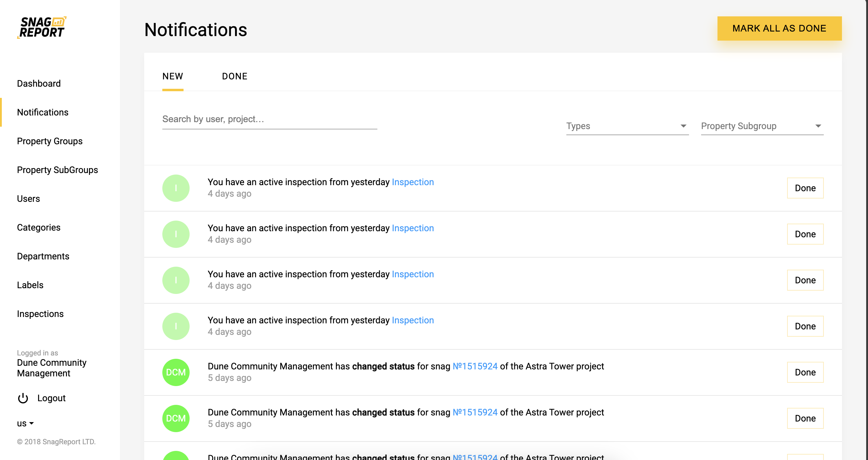Switch to the DONE tab
Viewport: 868px width, 460px height.
[x=234, y=76]
